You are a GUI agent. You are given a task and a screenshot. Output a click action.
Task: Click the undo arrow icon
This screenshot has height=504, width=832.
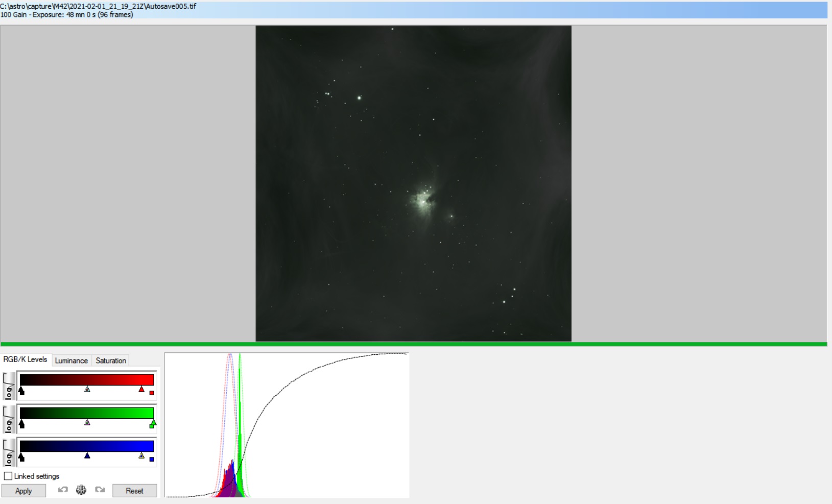63,490
